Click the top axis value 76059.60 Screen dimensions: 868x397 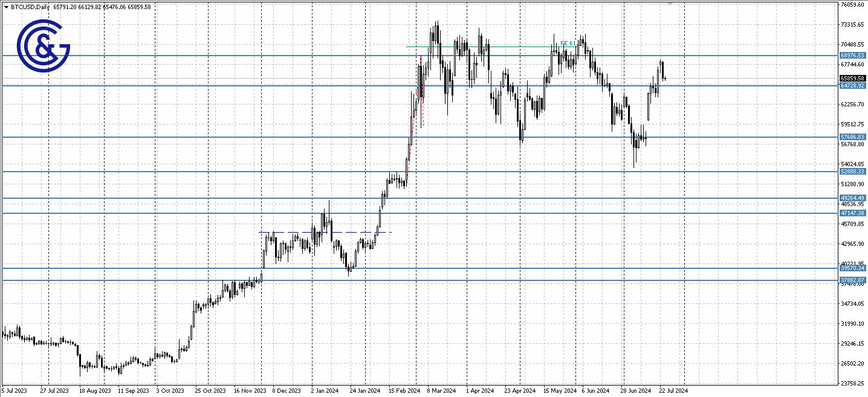(854, 4)
